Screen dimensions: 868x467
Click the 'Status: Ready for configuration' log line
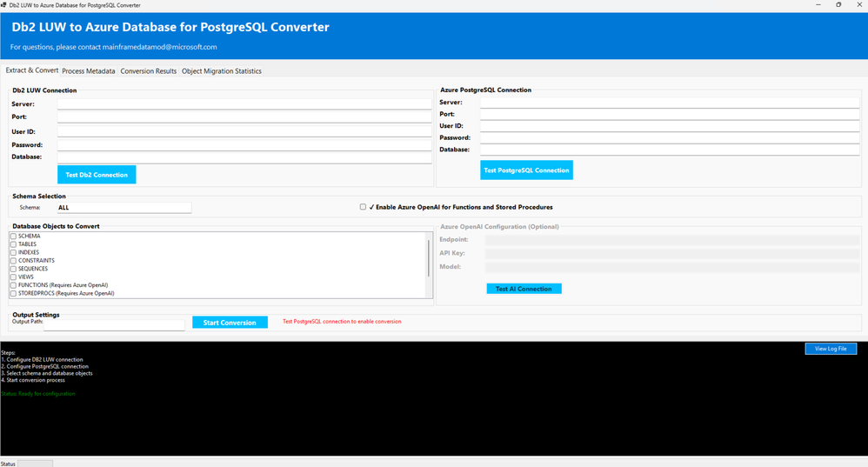point(38,394)
